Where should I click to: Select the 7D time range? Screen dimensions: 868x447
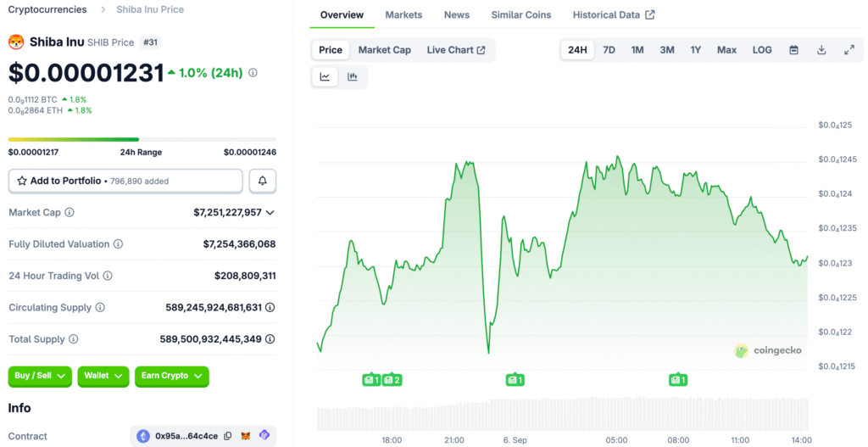(609, 50)
